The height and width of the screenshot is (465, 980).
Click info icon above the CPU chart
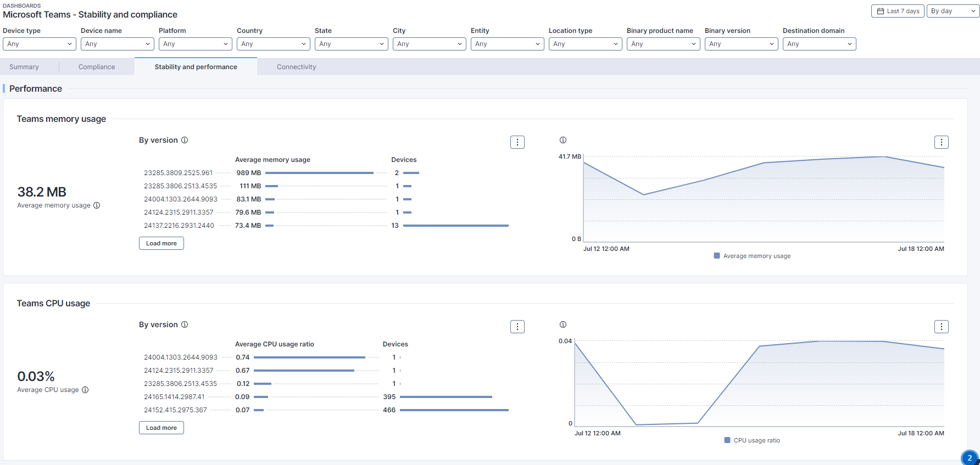563,324
